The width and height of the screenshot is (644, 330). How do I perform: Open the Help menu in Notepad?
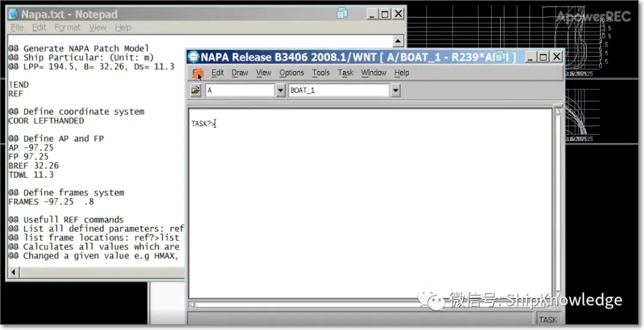tap(123, 27)
